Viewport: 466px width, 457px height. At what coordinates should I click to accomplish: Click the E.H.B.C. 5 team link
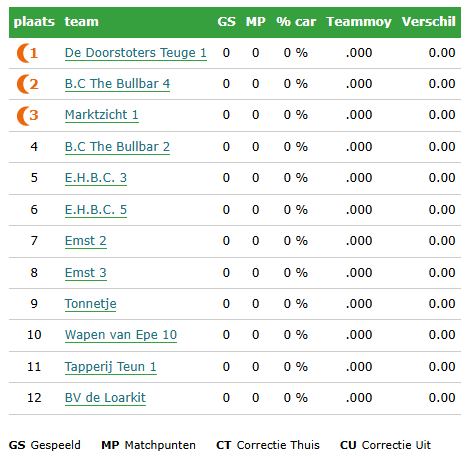click(x=96, y=210)
